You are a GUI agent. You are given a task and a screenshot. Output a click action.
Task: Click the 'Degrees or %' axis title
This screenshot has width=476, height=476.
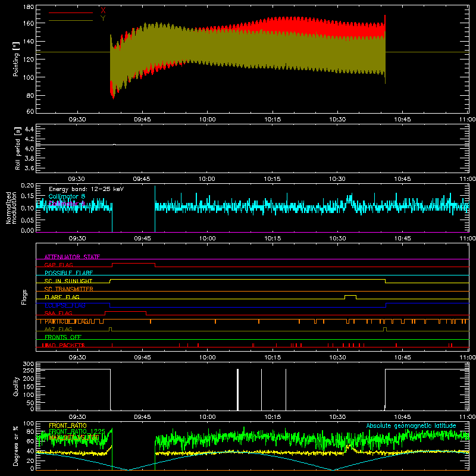tap(16, 446)
